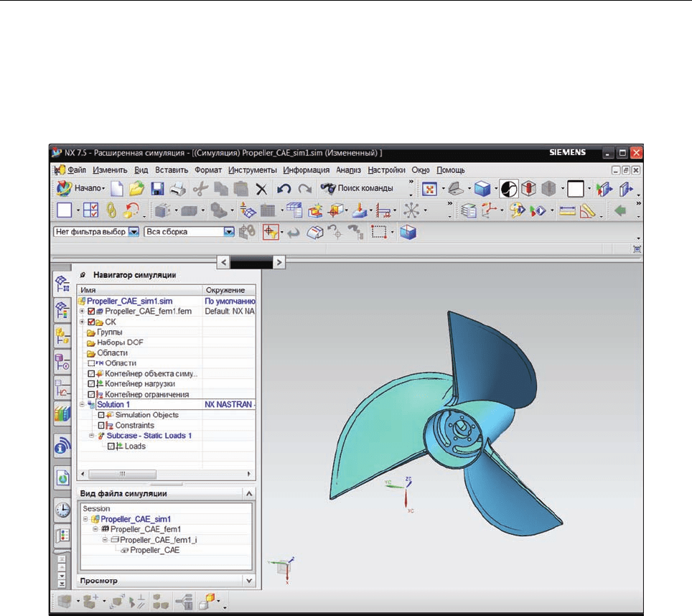Viewport: 692px width, 616px height.
Task: Click the chain link toolbar icon
Action: (112, 210)
